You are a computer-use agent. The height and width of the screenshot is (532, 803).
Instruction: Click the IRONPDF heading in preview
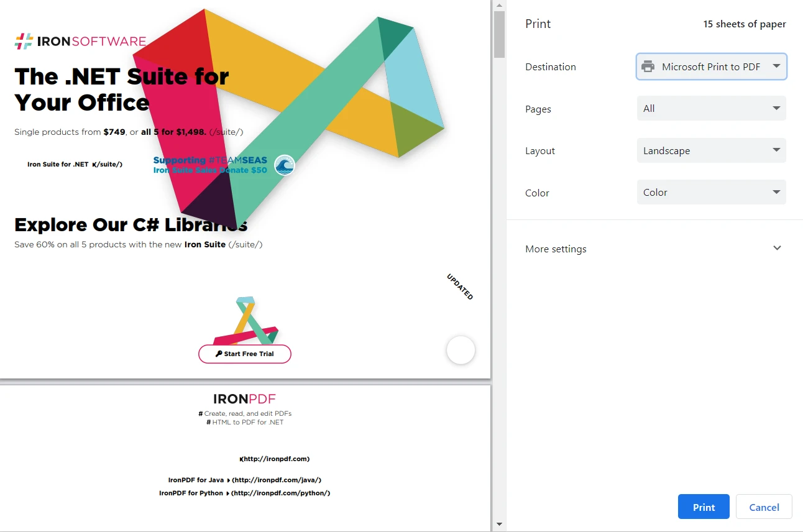point(244,399)
